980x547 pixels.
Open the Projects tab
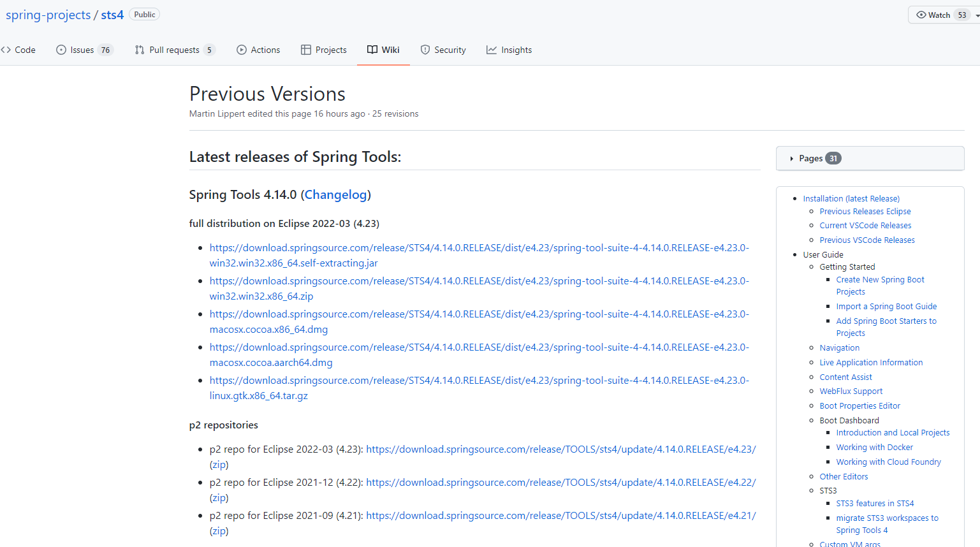pyautogui.click(x=324, y=50)
